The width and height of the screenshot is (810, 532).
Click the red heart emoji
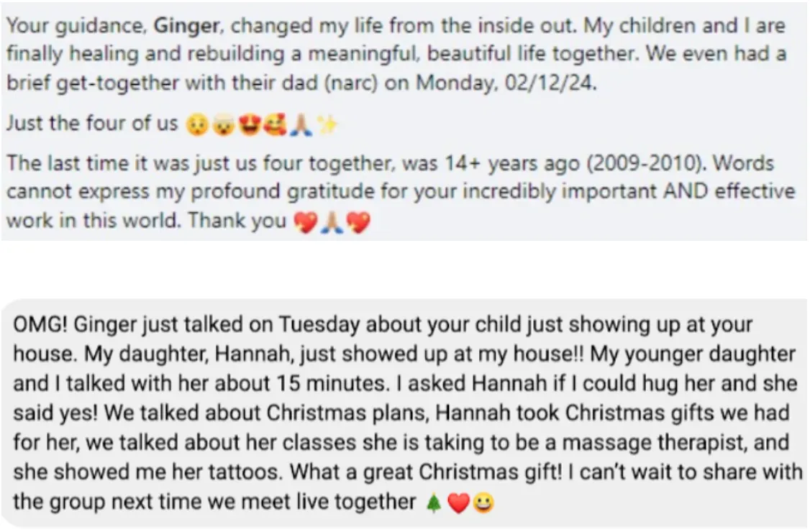(x=458, y=503)
